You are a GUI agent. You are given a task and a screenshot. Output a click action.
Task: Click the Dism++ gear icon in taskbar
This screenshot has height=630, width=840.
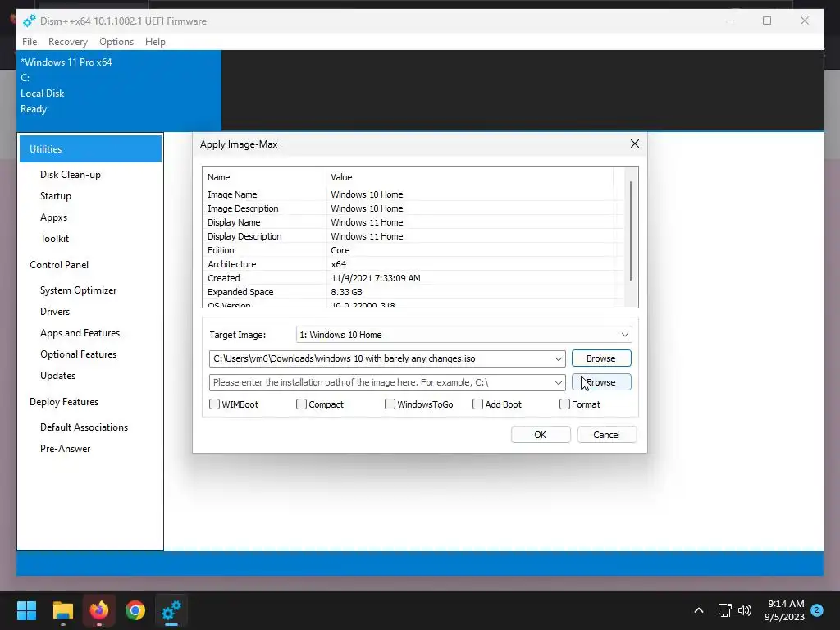171,610
